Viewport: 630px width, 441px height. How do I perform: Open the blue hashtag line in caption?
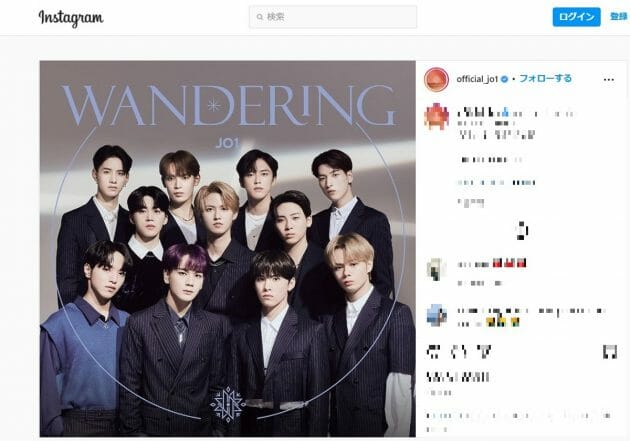[x=497, y=183]
